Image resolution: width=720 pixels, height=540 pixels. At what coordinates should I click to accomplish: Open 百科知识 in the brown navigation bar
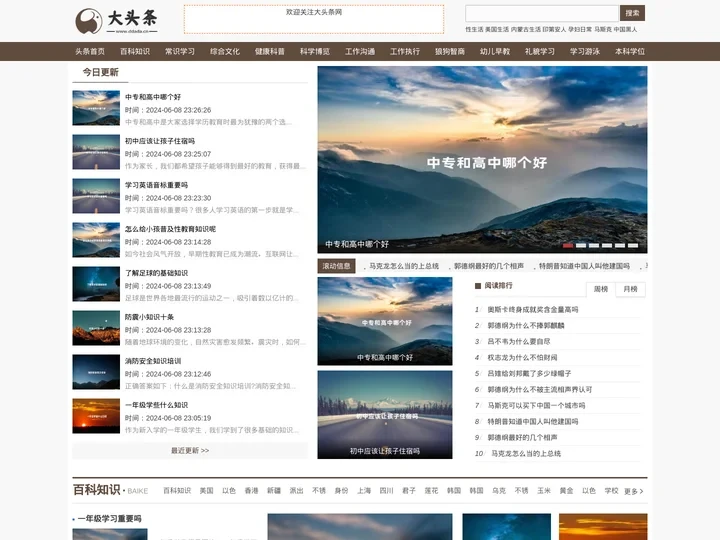point(135,51)
